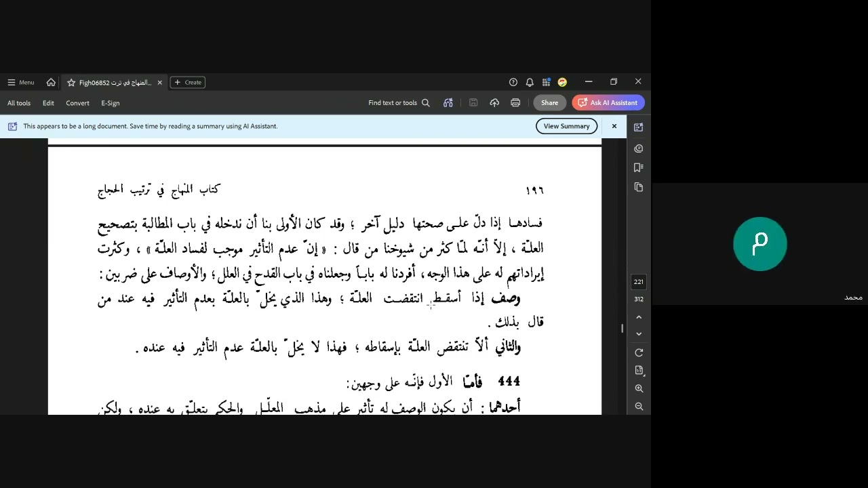Screen dimensions: 868x488
Task: Click participant name محمد
Action: click(853, 298)
